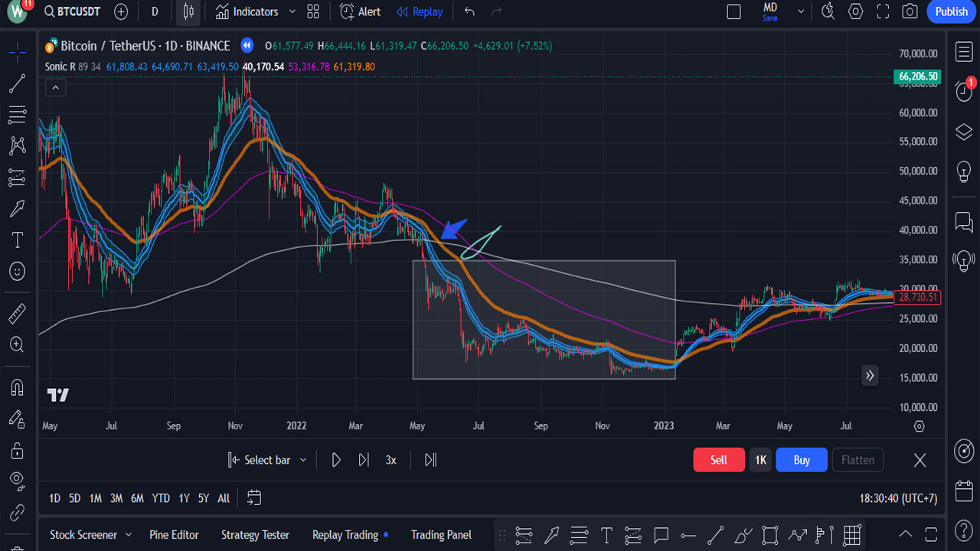The image size is (980, 551).
Task: Click the scroll to latest bar arrows
Action: coord(870,375)
